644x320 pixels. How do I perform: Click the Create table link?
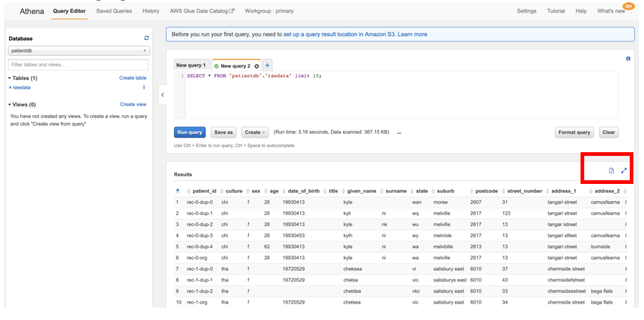coord(133,78)
